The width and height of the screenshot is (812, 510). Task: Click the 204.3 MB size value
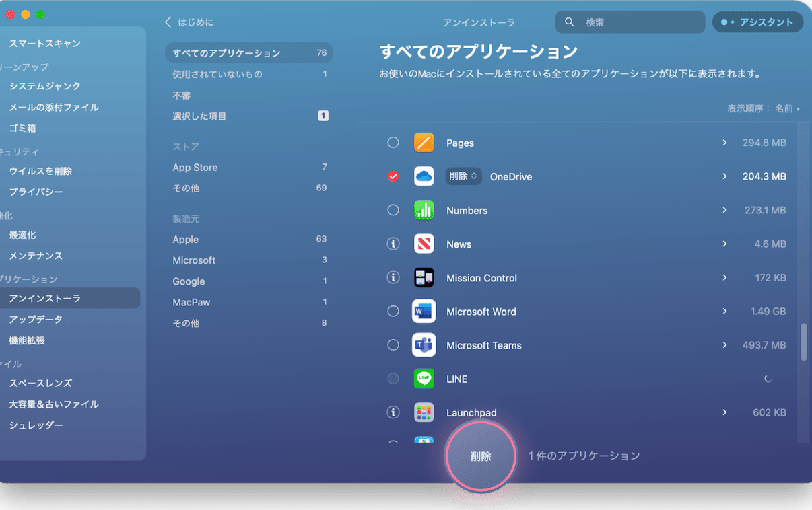coord(764,176)
